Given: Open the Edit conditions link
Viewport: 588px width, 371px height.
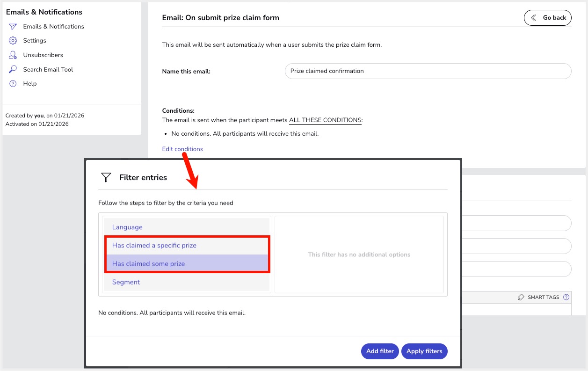Looking at the screenshot, I should 182,149.
